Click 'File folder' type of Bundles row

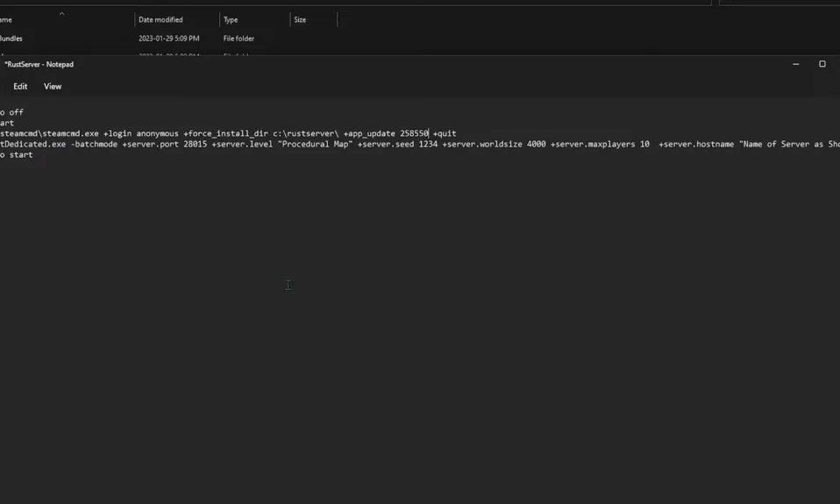click(238, 39)
